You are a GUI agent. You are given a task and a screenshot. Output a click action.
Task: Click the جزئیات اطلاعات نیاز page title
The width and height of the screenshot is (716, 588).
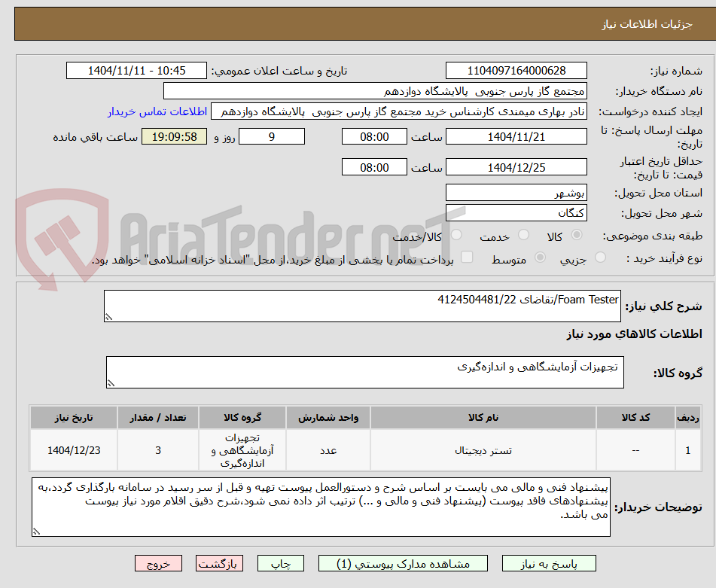coord(647,24)
